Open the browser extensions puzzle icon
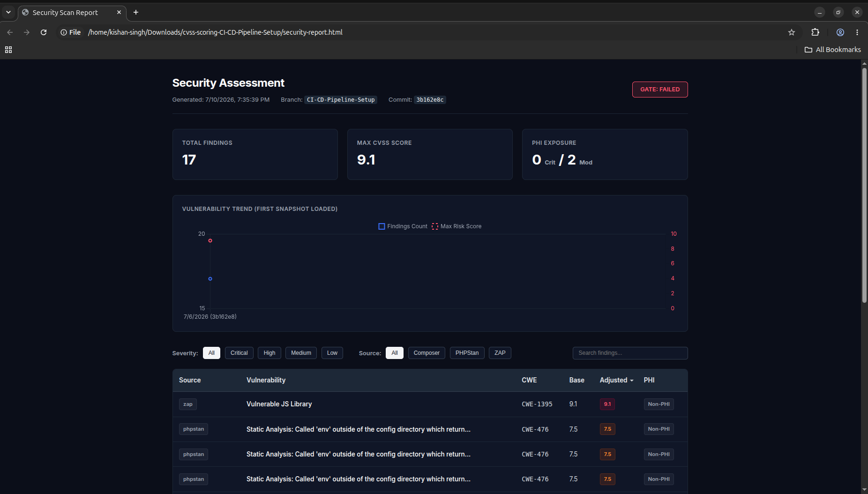The width and height of the screenshot is (868, 494). [x=816, y=32]
